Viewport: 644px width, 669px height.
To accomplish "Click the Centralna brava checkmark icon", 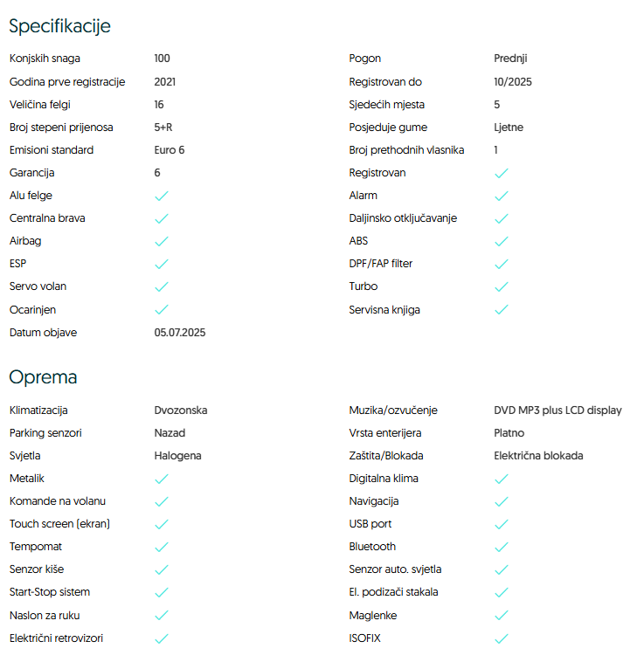I will pyautogui.click(x=161, y=218).
